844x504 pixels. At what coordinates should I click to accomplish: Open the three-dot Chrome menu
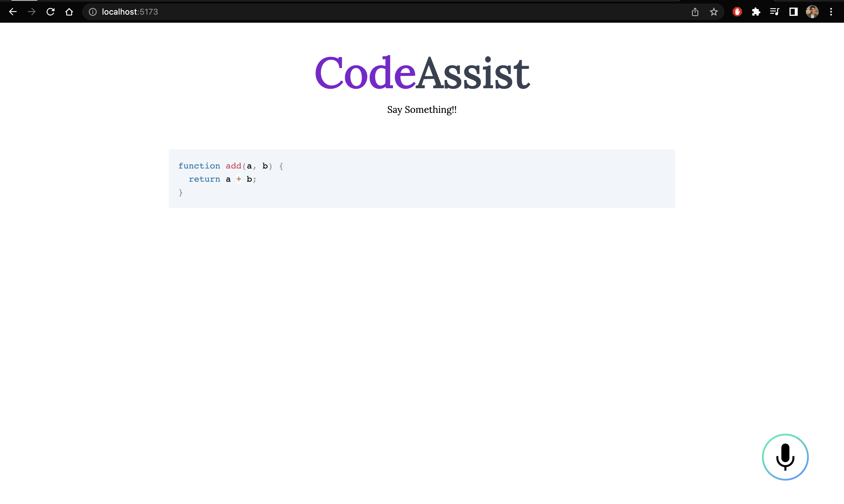pos(831,11)
